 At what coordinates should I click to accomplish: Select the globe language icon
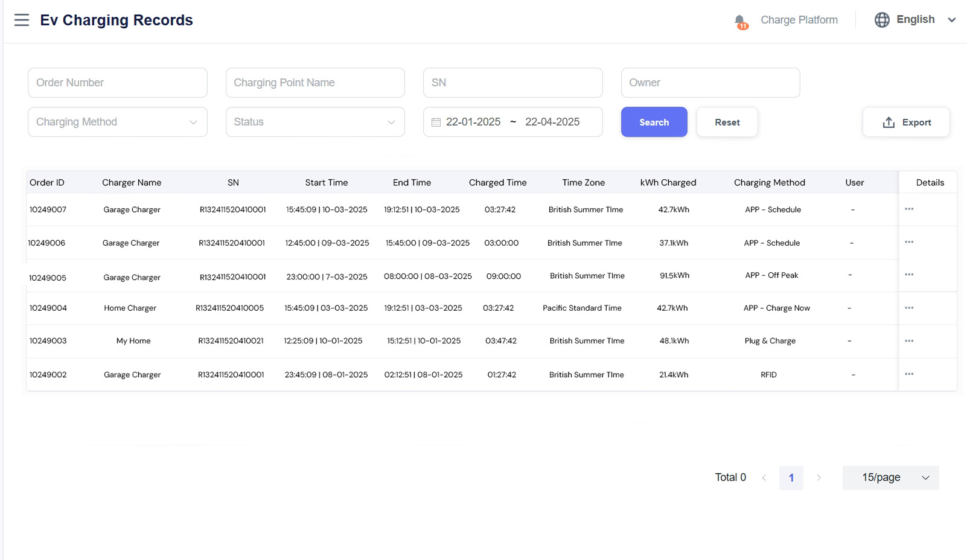coord(882,20)
